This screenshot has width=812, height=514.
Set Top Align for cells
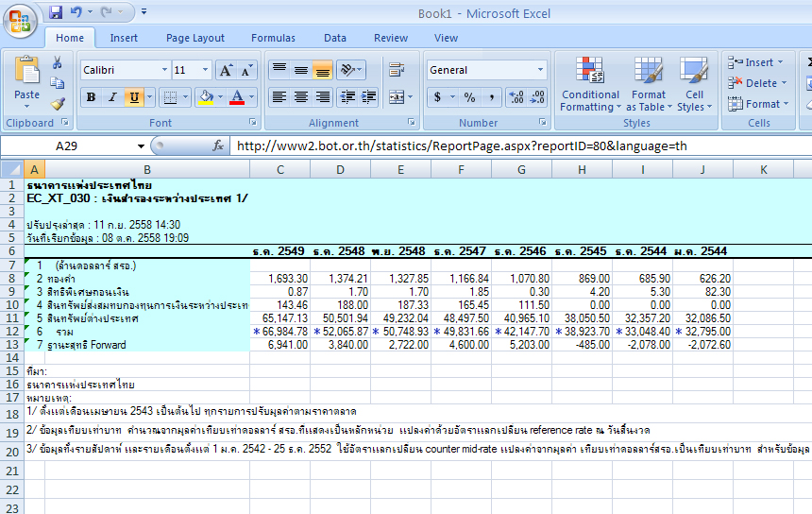279,70
